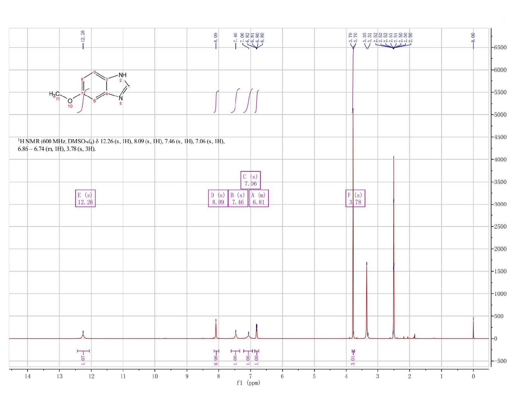Viewport: 532px width, 411px height.
Task: Click the intensity axis label 6500
Action: pyautogui.click(x=500, y=47)
